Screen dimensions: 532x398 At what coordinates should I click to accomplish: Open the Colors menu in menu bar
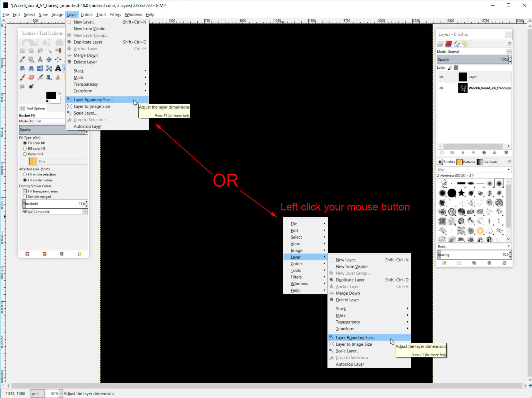coord(87,15)
